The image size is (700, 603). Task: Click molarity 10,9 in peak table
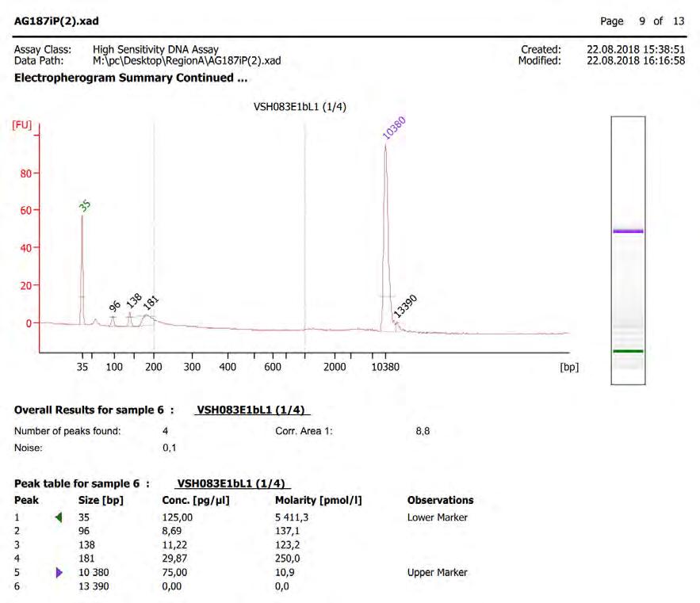pyautogui.click(x=285, y=572)
